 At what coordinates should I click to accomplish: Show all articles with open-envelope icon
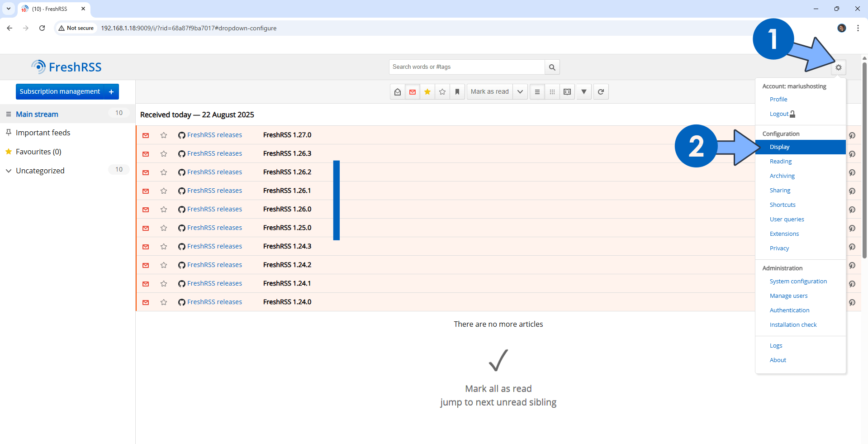398,92
